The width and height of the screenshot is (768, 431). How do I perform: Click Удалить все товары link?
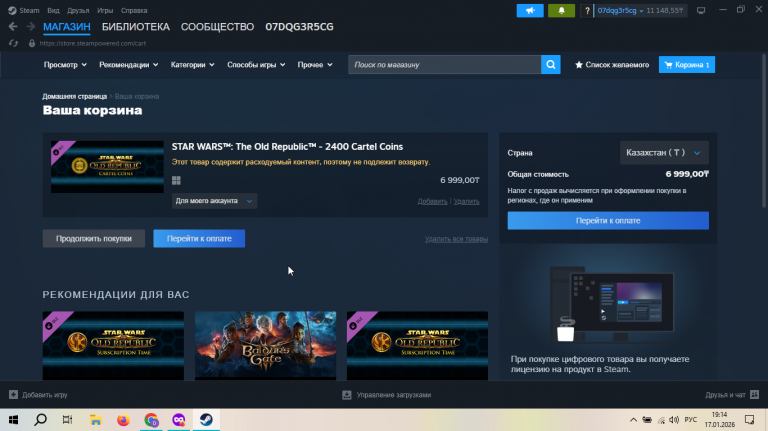(456, 239)
